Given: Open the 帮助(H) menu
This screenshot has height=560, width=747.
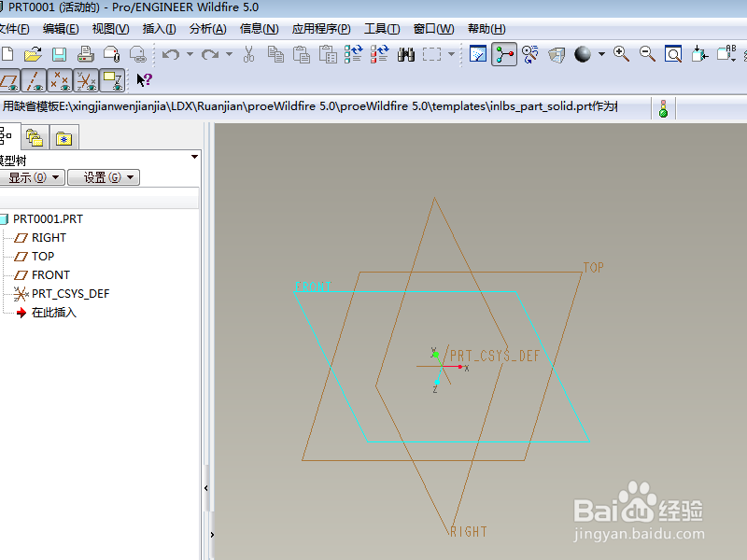Looking at the screenshot, I should coord(486,29).
